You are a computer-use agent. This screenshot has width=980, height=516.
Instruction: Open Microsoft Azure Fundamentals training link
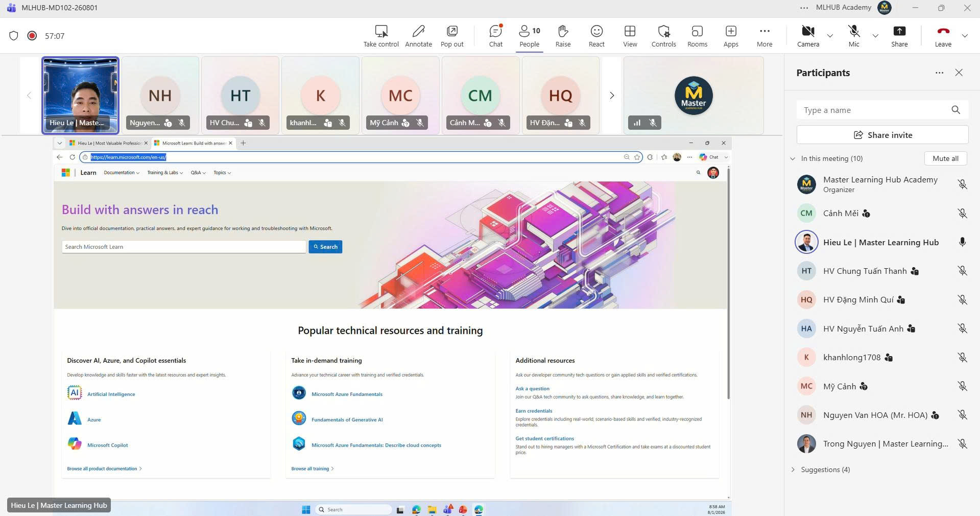[x=347, y=394]
